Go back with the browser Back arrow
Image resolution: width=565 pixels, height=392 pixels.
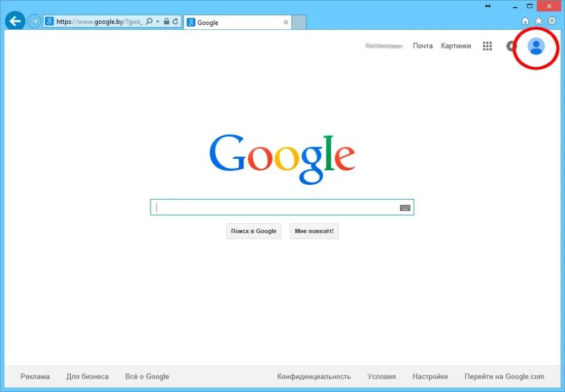pyautogui.click(x=15, y=22)
